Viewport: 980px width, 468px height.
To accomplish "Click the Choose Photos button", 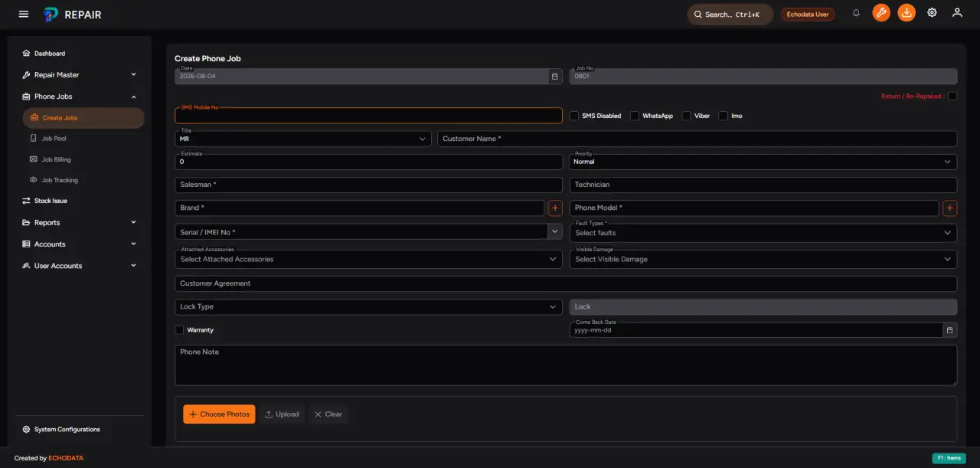I will click(219, 414).
